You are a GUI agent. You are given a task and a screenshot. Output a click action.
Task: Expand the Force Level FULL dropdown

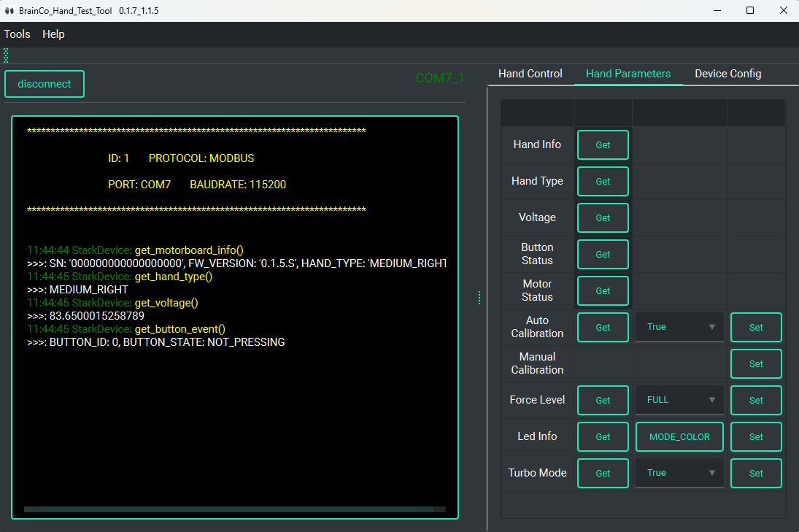[x=679, y=400]
